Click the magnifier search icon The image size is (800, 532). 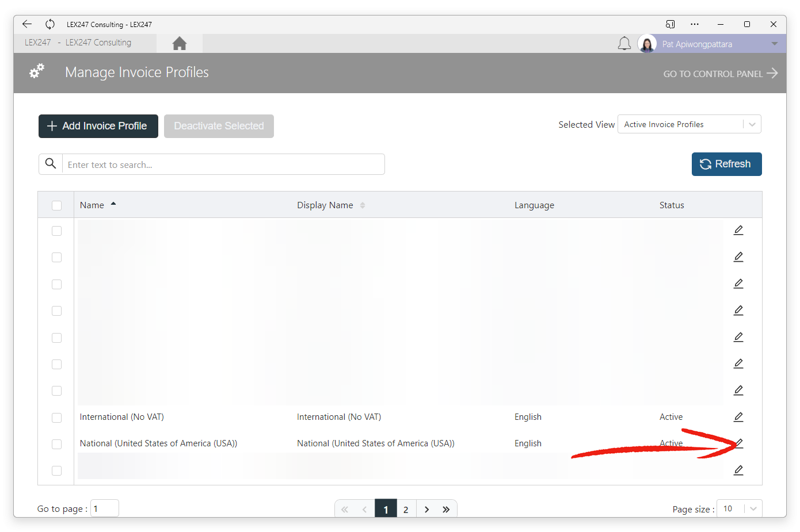pos(51,164)
